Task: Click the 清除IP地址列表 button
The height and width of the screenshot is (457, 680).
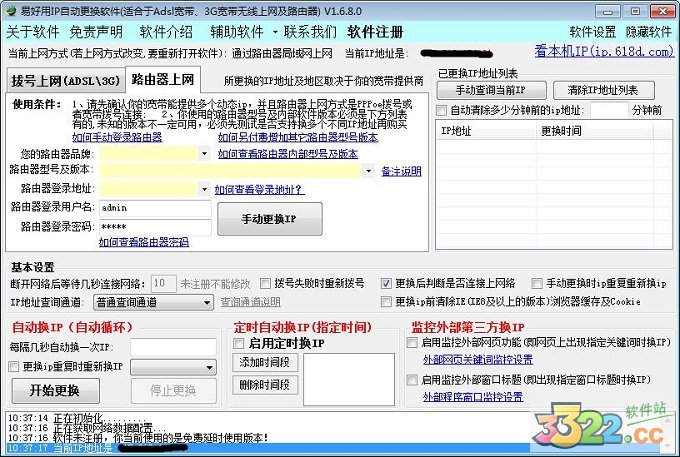Action: click(604, 90)
